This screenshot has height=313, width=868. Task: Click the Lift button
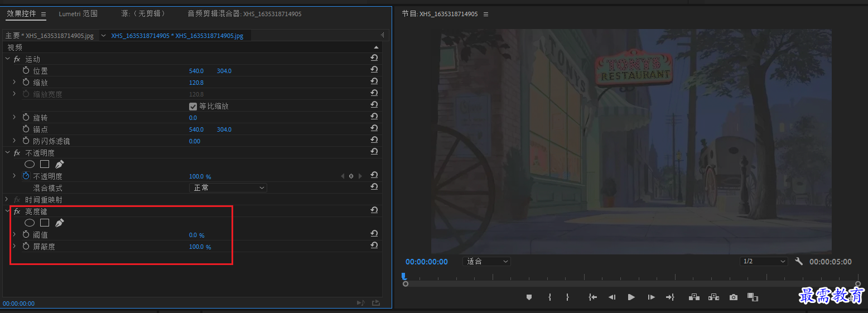694,297
